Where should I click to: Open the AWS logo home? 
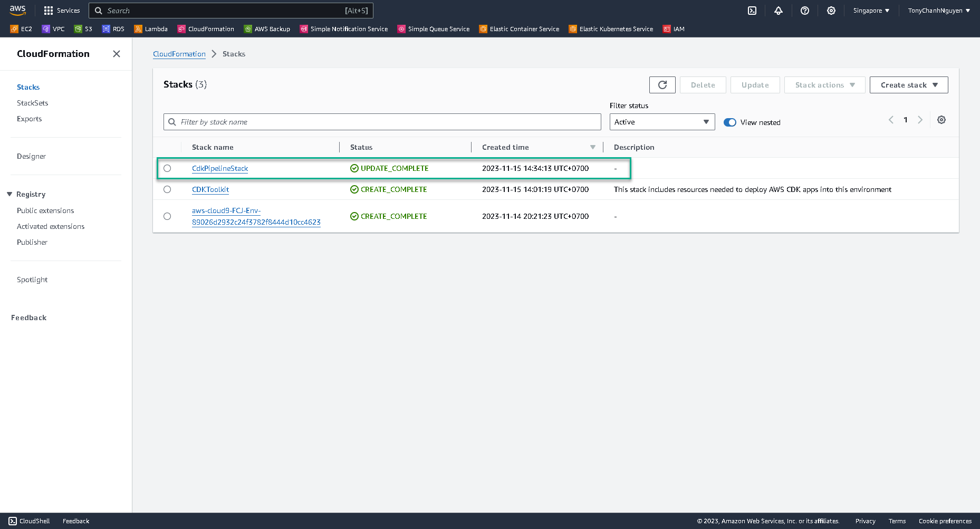tap(17, 10)
